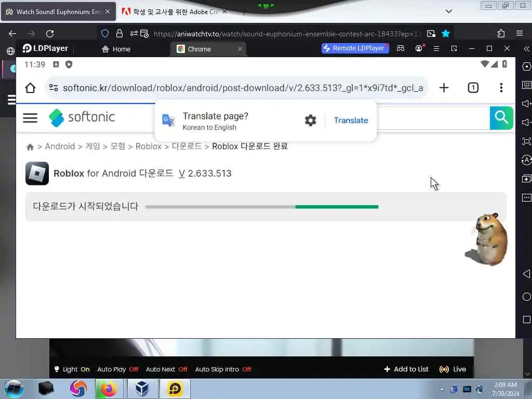Click Firefox back arrow button
The height and width of the screenshot is (399, 532).
point(12,34)
